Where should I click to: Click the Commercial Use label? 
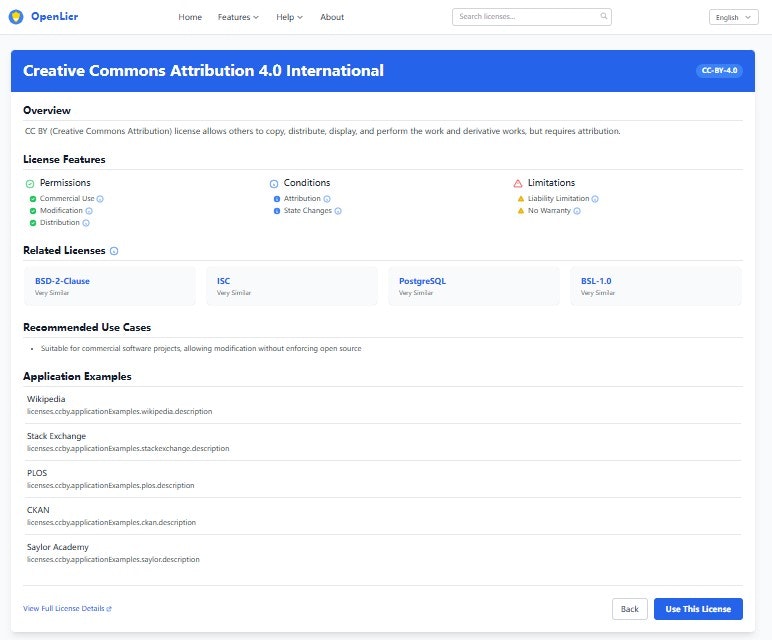[67, 198]
